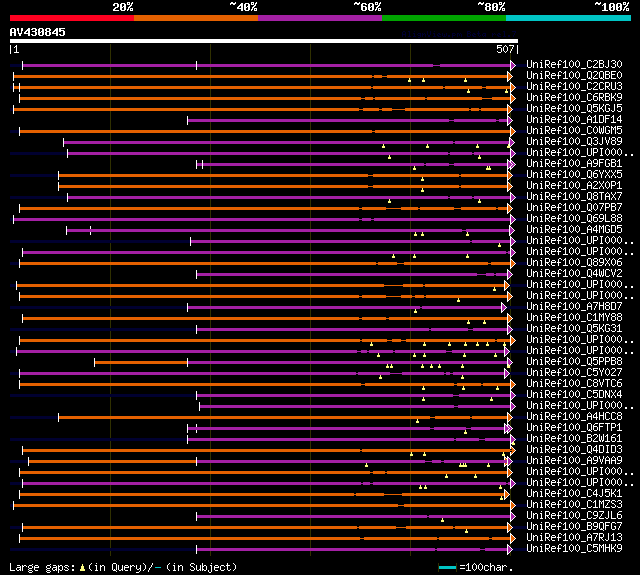This screenshot has width=640, height=575.
Task: Click the query end position 507
Action: [505, 49]
